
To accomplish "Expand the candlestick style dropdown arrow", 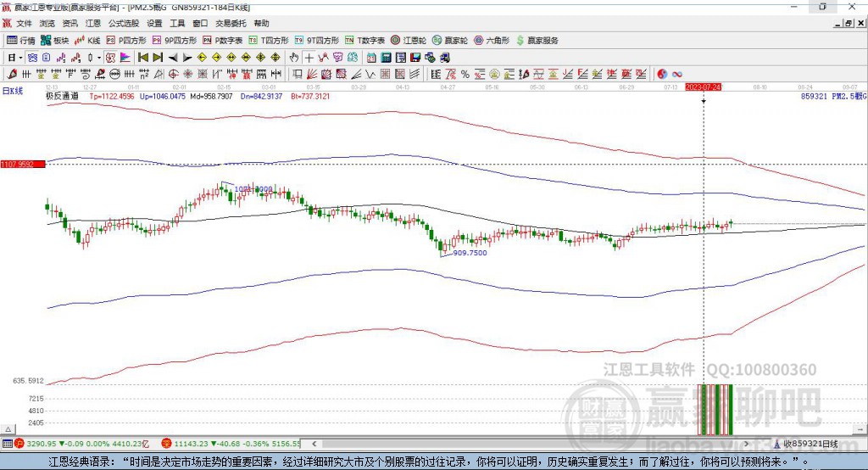I will (99, 58).
